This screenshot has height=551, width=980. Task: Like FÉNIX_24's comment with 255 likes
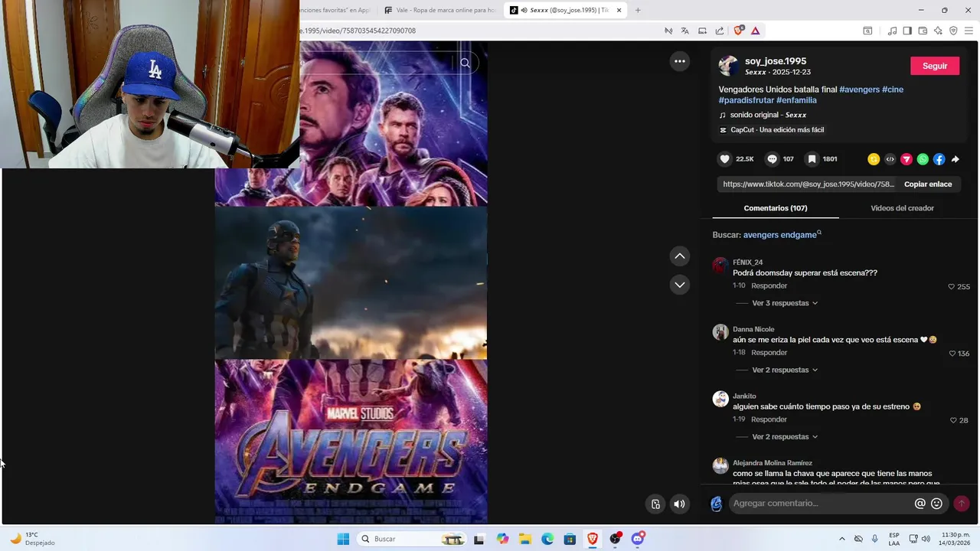[x=952, y=287]
